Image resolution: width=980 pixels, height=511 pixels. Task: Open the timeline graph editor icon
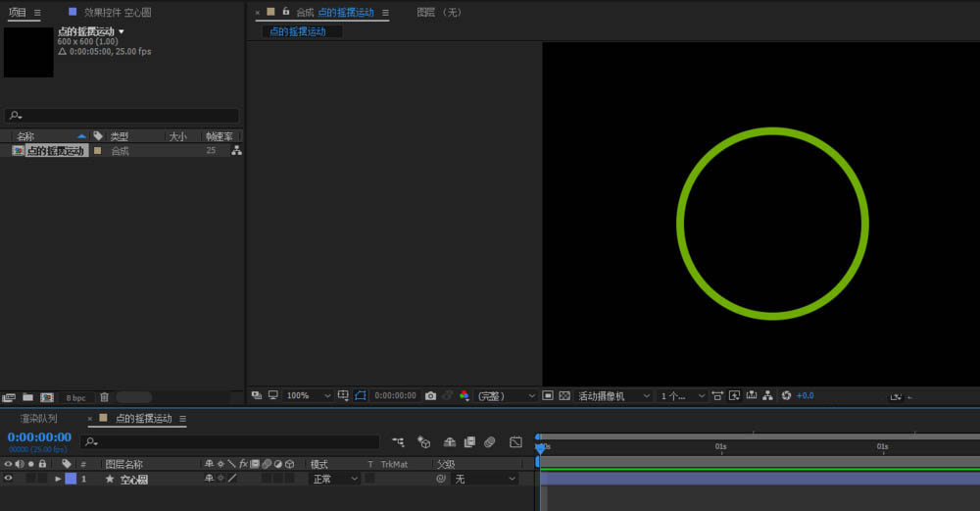point(515,442)
